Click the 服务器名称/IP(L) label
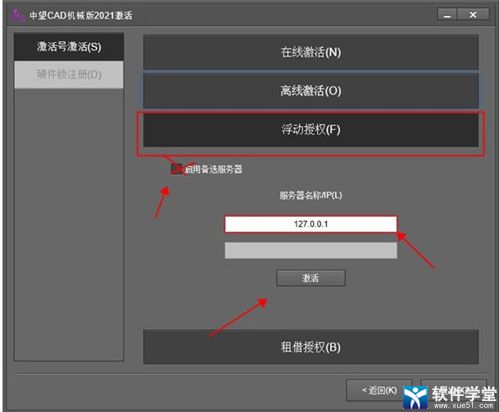 tap(311, 195)
